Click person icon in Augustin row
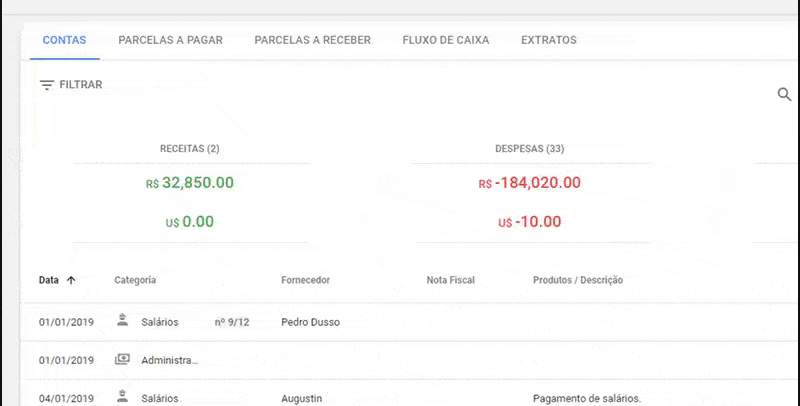Viewport: 800px width, 406px height. 123,397
